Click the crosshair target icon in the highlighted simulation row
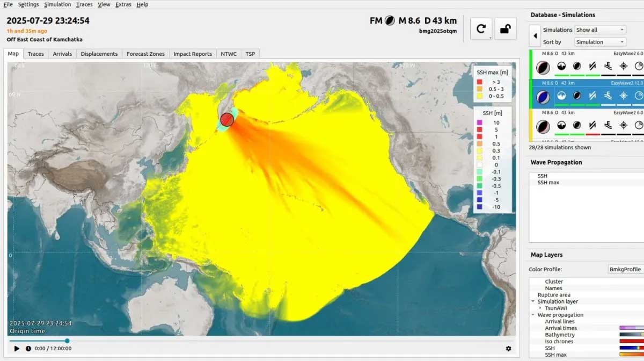Image resolution: width=644 pixels, height=361 pixels. coord(623,96)
